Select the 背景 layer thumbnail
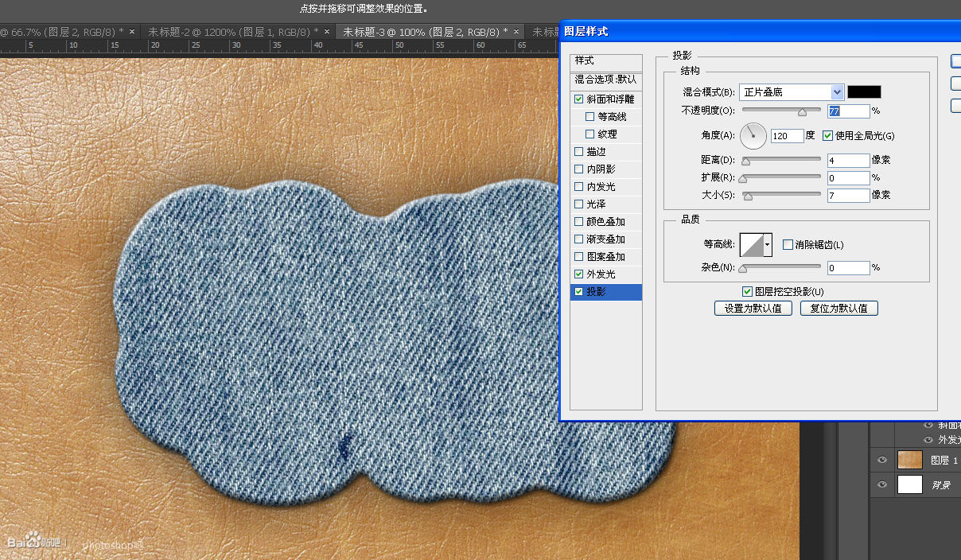 coord(909,484)
